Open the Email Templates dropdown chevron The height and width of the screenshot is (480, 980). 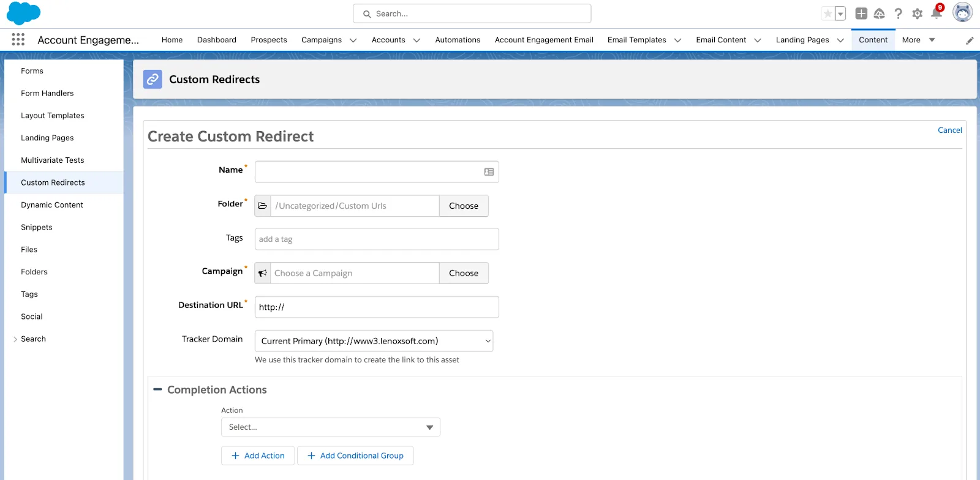click(678, 40)
